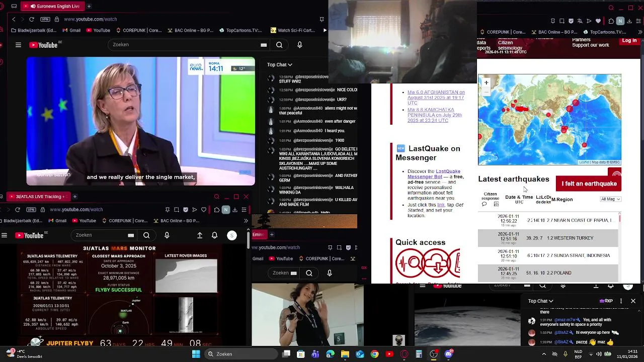Go back in the Euronews browser window
This screenshot has height=362, width=644.
[x=14, y=19]
